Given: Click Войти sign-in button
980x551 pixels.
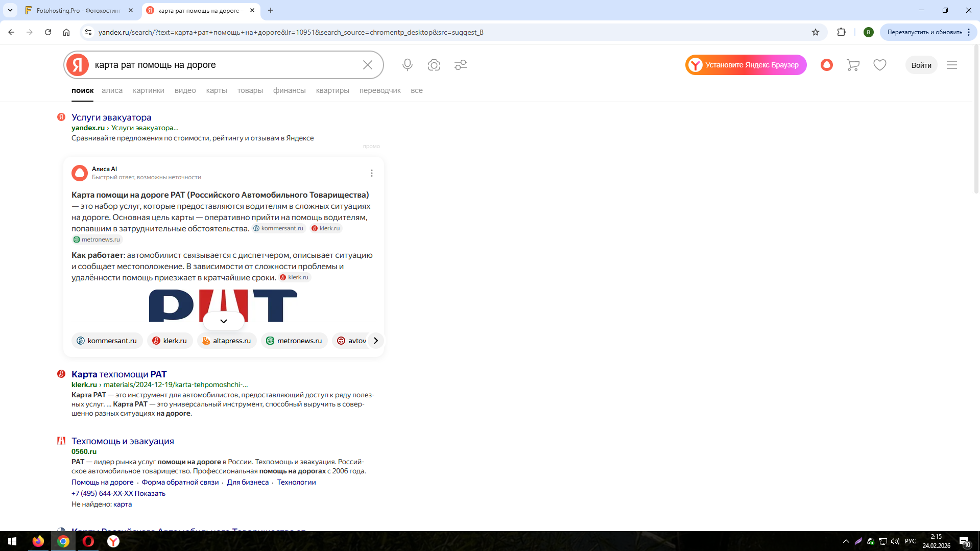Looking at the screenshot, I should pos(921,65).
